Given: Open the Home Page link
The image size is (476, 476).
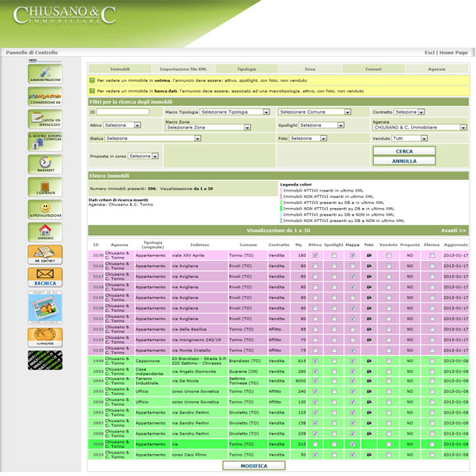Looking at the screenshot, I should point(453,52).
